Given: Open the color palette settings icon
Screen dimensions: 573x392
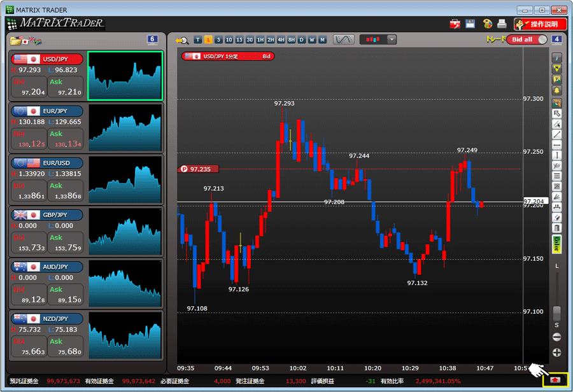Looking at the screenshot, I should click(x=488, y=24).
